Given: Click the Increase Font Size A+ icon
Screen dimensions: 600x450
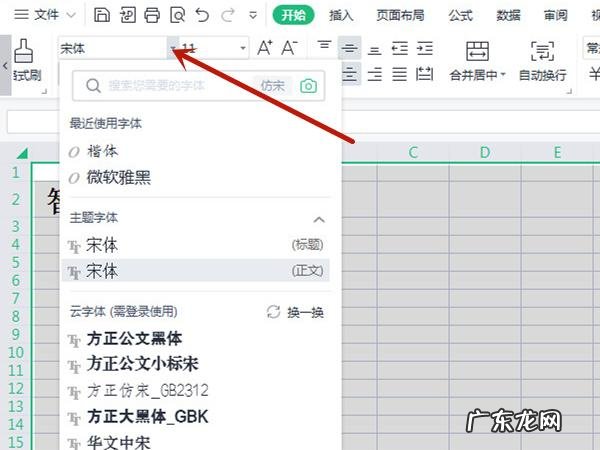Looking at the screenshot, I should tap(265, 48).
